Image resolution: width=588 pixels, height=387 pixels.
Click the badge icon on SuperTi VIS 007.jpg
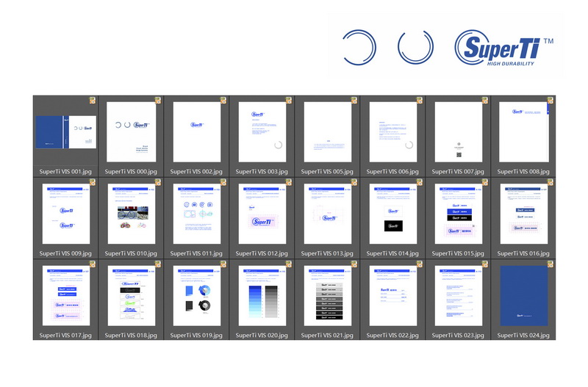(x=485, y=100)
